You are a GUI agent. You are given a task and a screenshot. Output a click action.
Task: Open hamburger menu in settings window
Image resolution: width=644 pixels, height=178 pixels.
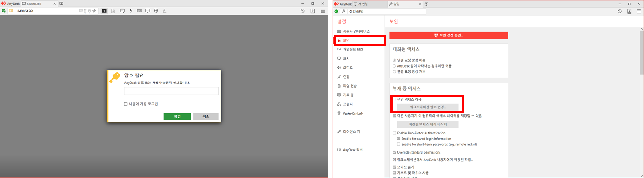click(639, 11)
